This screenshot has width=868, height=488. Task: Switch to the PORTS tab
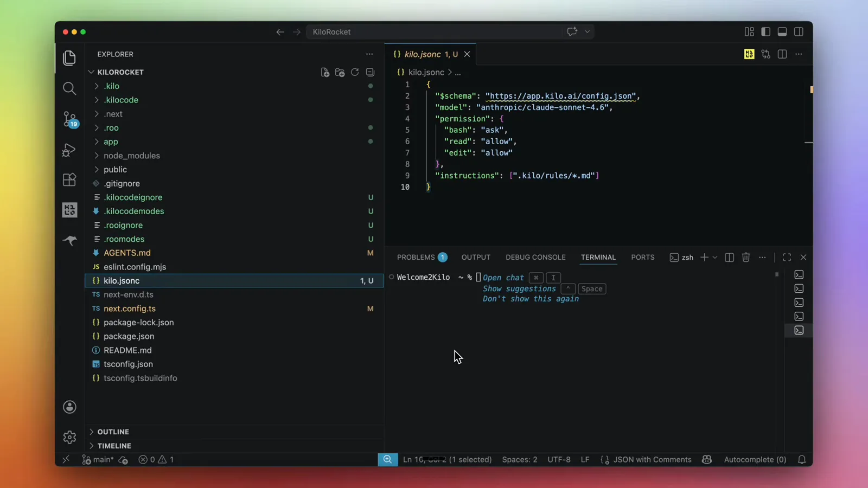[643, 258]
